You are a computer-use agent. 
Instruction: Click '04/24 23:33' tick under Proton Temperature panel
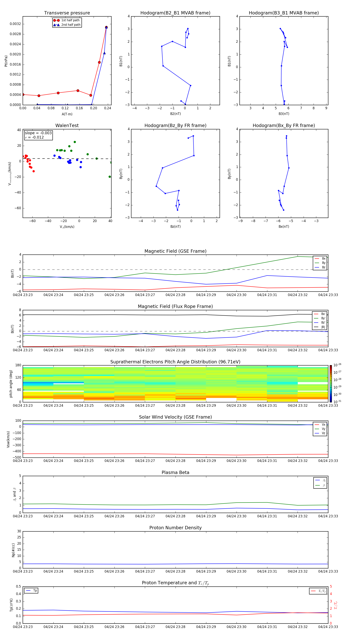(x=328, y=627)
